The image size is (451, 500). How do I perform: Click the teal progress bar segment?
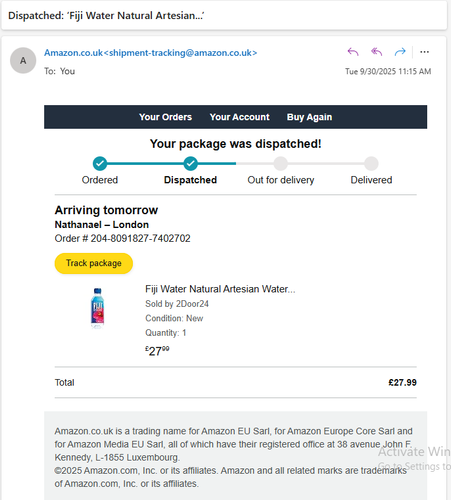click(168, 163)
